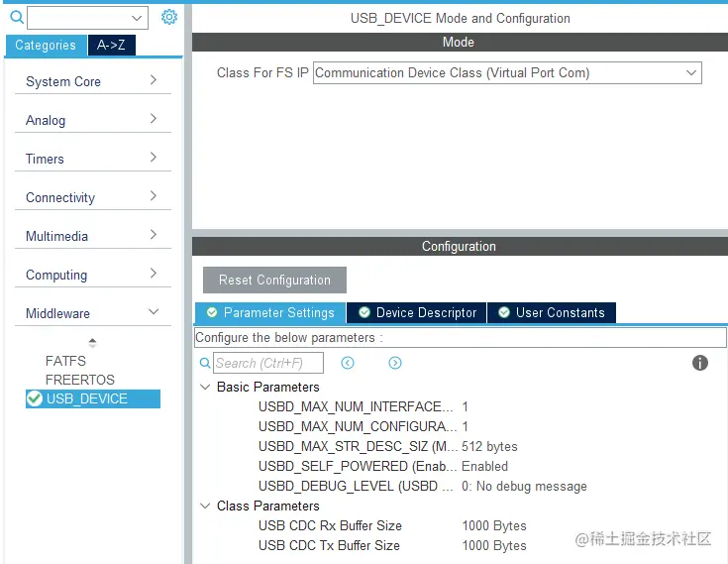Select FATFS middleware item
The image size is (728, 564).
pos(65,361)
